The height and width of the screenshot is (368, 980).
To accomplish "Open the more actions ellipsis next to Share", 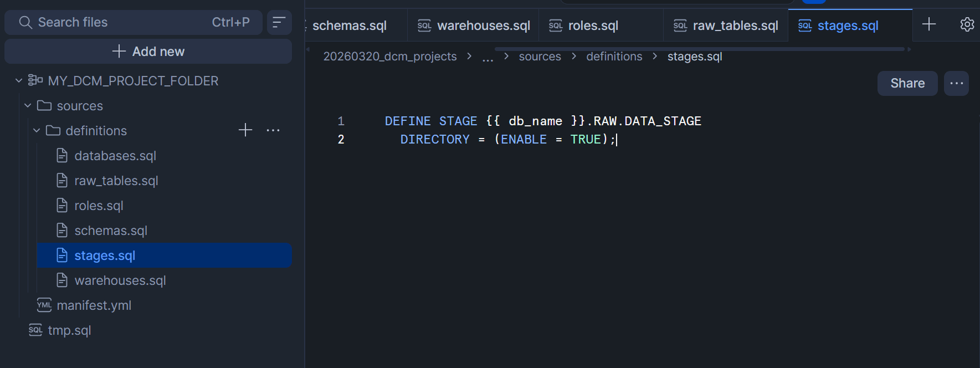I will click(956, 83).
